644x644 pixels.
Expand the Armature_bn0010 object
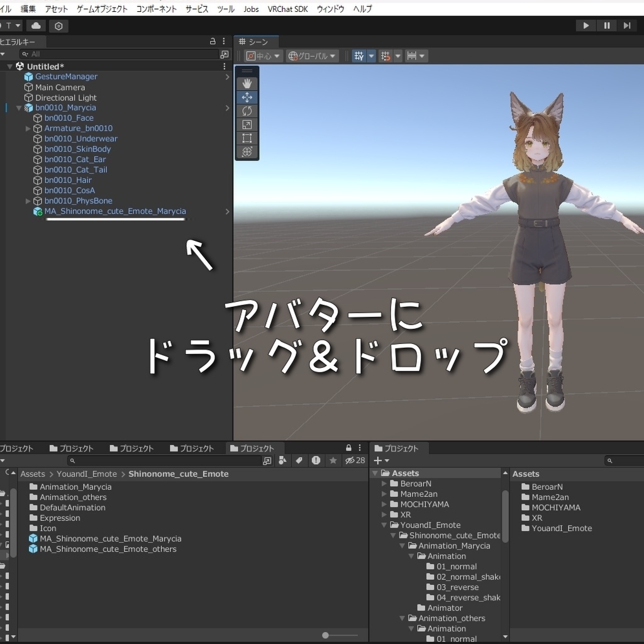28,128
